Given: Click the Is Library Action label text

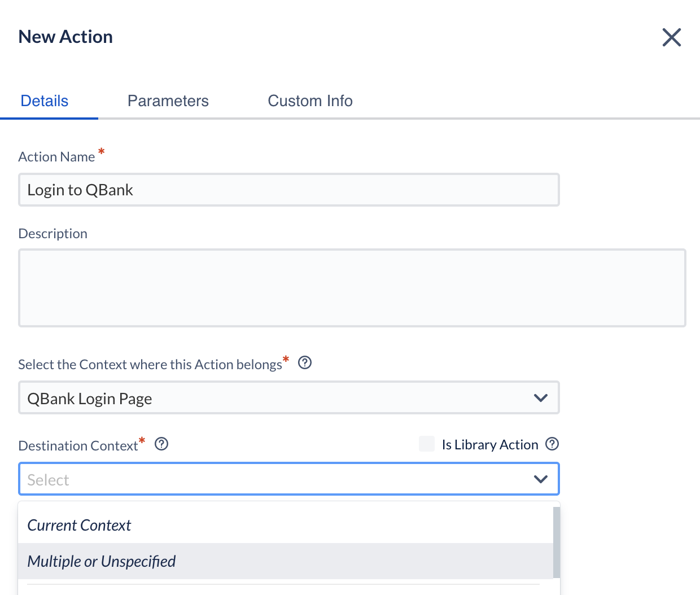Looking at the screenshot, I should 489,445.
